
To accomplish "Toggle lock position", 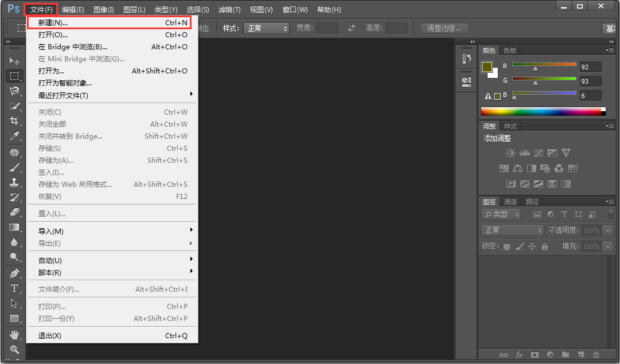I will [532, 246].
